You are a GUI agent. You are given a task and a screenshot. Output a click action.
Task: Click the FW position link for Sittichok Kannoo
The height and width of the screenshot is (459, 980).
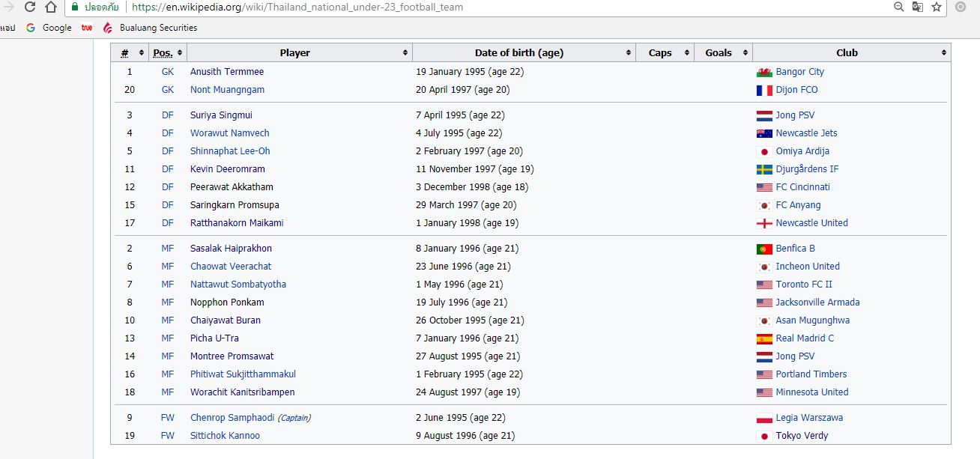click(x=167, y=436)
